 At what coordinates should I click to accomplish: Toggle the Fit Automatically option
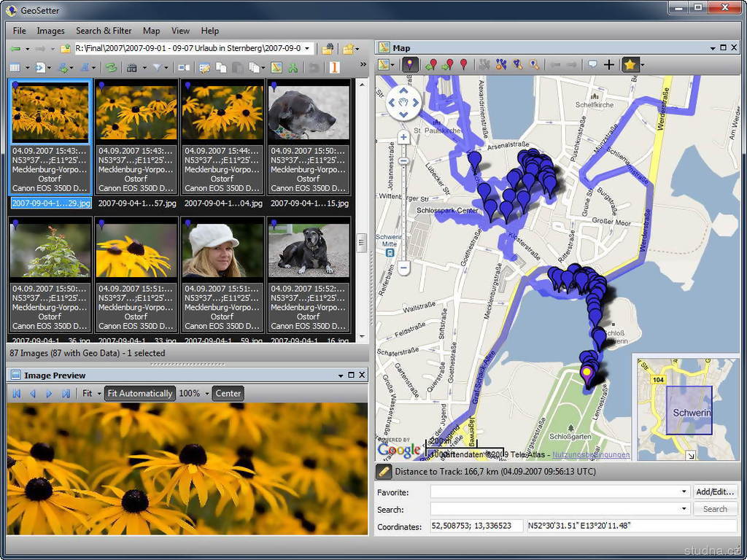[x=140, y=394]
